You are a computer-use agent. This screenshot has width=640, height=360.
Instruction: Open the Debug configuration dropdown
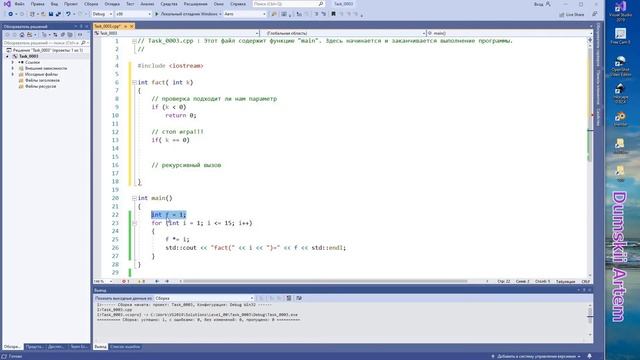click(x=102, y=14)
